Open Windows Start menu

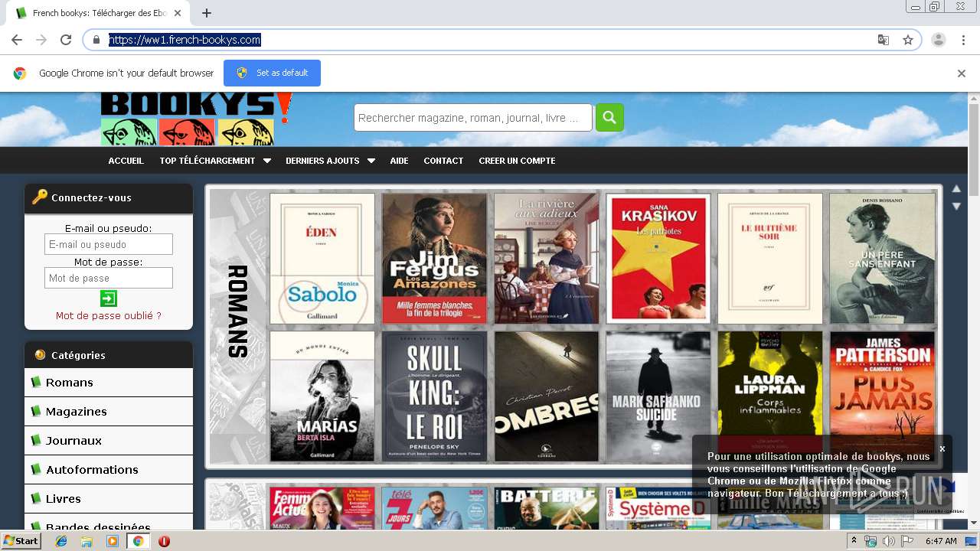pos(21,541)
